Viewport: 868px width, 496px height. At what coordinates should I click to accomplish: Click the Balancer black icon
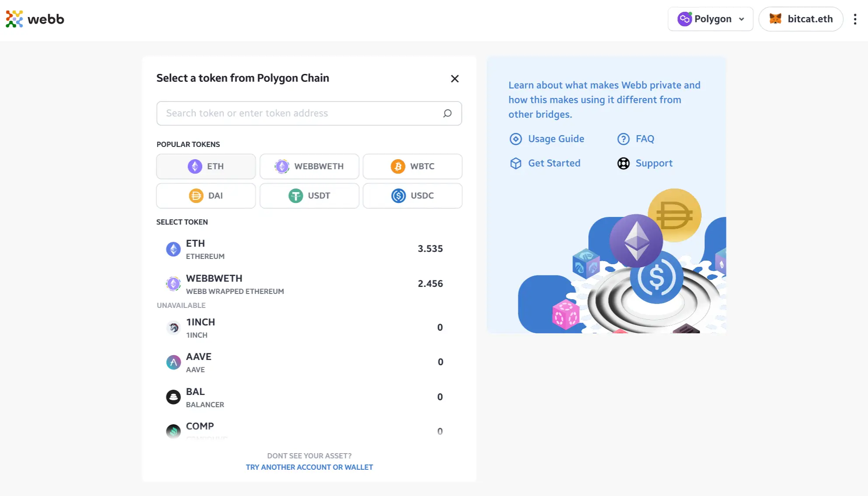tap(173, 397)
